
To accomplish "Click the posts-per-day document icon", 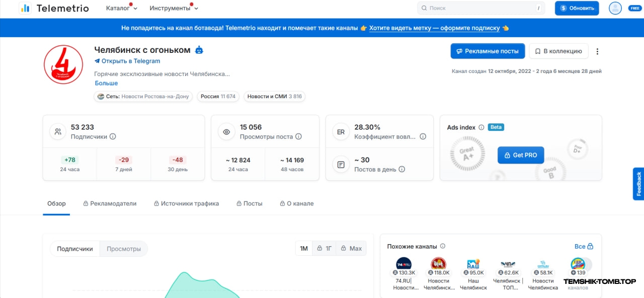I will point(341,165).
